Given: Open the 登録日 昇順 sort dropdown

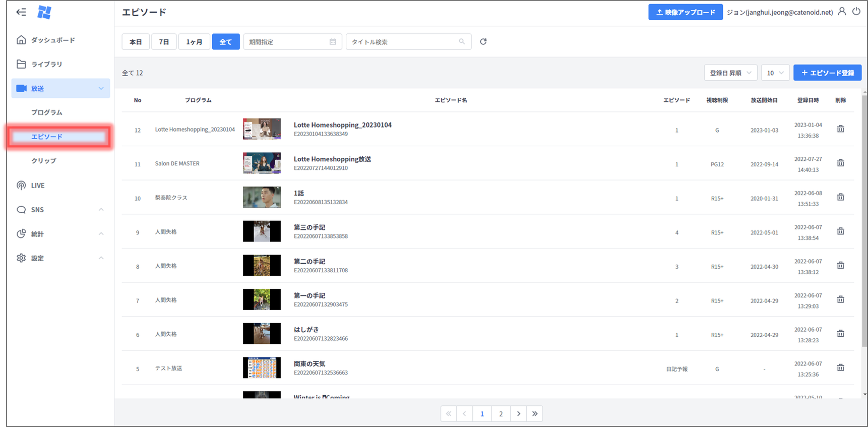Looking at the screenshot, I should tap(730, 73).
